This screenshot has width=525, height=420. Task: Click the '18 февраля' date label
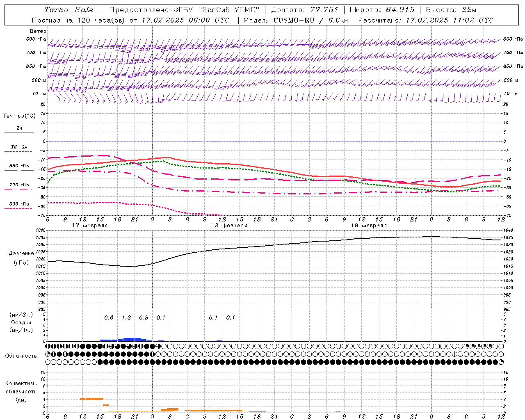coord(229,226)
